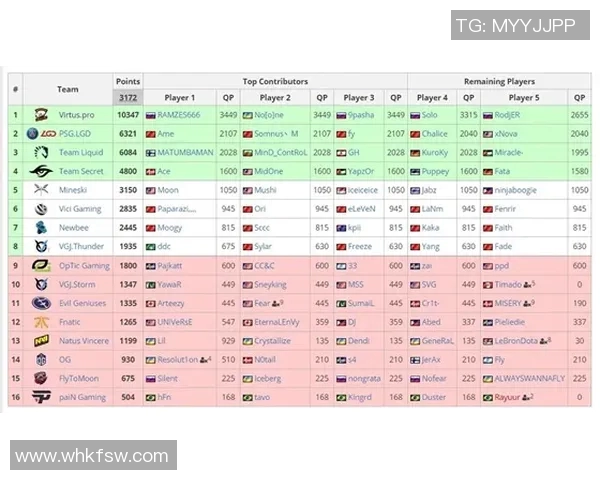Click the OpTic Gaming logo
This screenshot has height=480, width=600.
(40, 265)
